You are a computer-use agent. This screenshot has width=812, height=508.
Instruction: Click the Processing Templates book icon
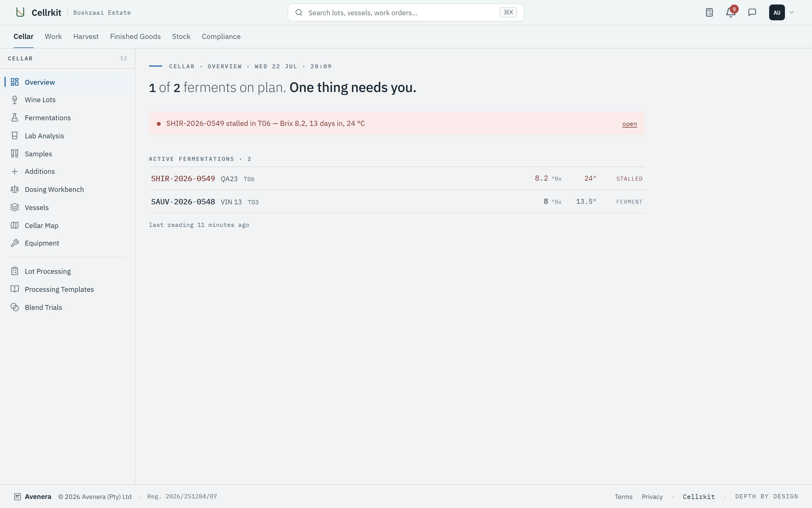click(x=14, y=289)
